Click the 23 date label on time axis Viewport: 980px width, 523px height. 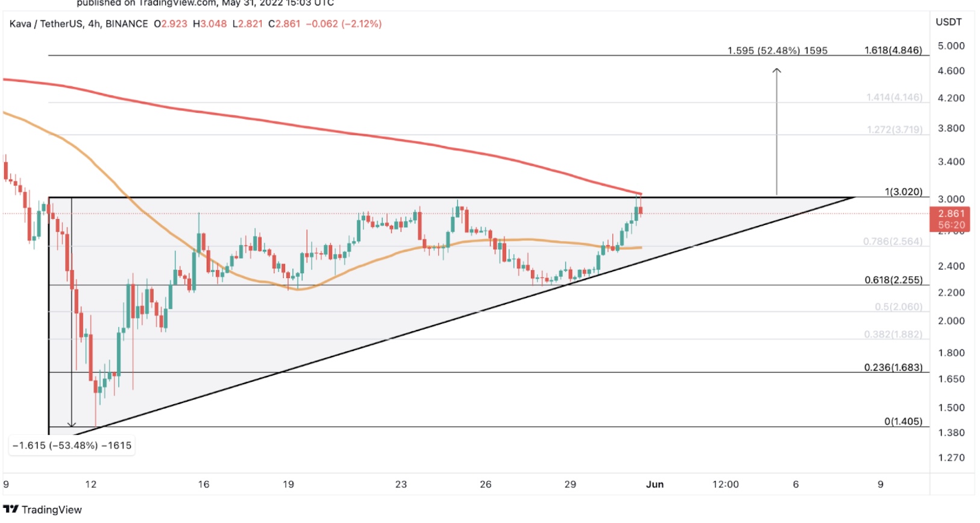coord(401,484)
